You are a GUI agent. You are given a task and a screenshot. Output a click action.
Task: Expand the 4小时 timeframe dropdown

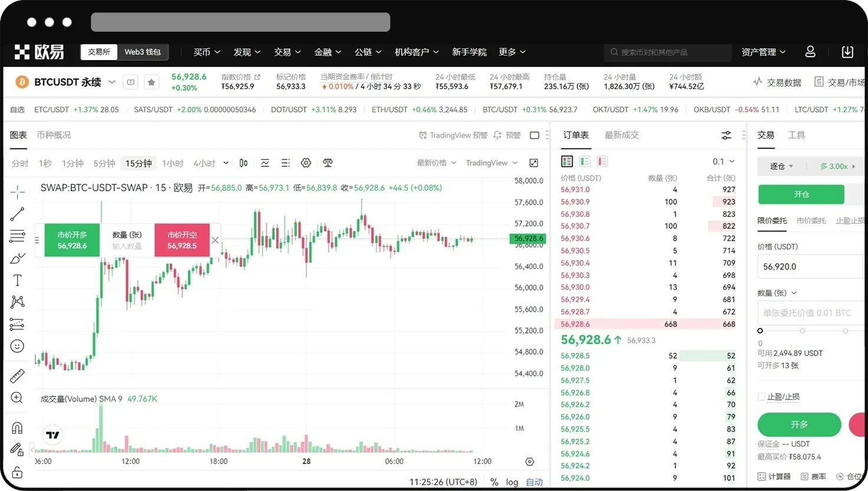[226, 163]
